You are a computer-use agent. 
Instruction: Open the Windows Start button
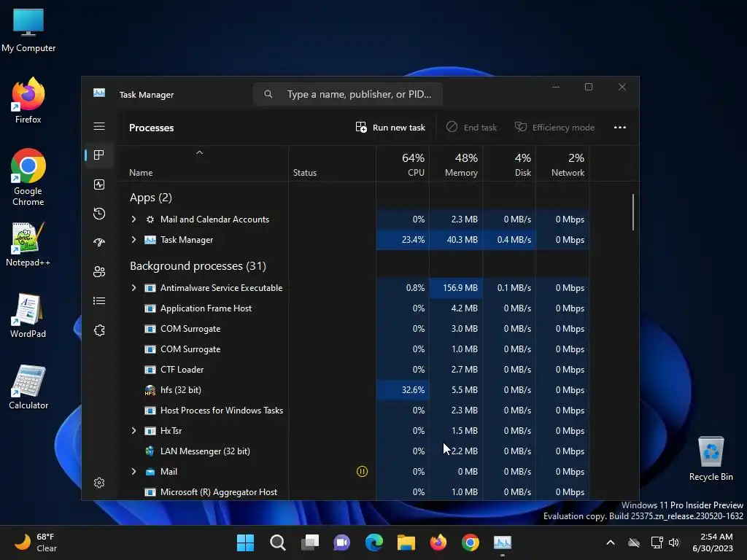245,542
